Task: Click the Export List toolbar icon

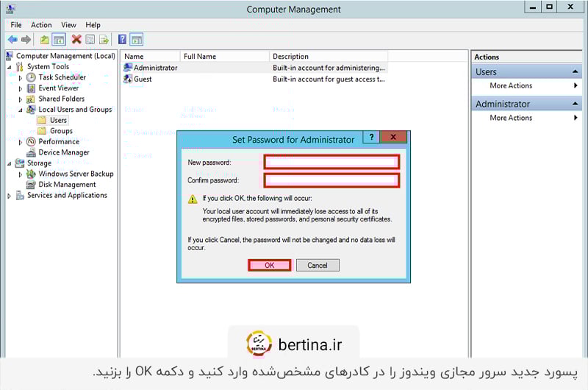Action: pyautogui.click(x=104, y=40)
